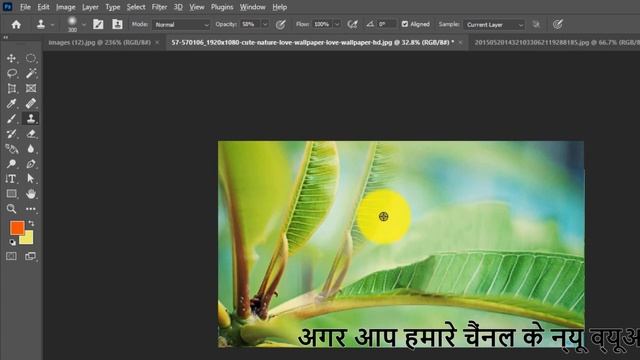
Task: Click the orange foreground color swatch
Action: click(x=17, y=228)
